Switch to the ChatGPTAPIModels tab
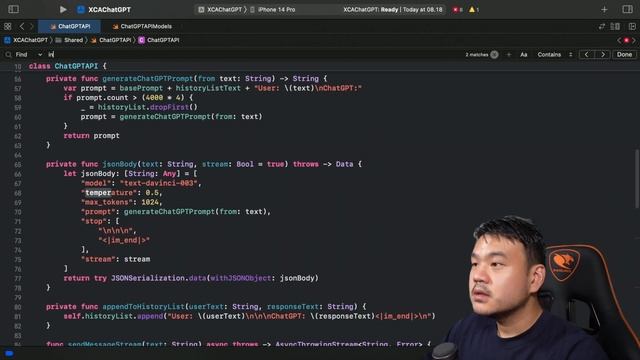 [x=142, y=27]
